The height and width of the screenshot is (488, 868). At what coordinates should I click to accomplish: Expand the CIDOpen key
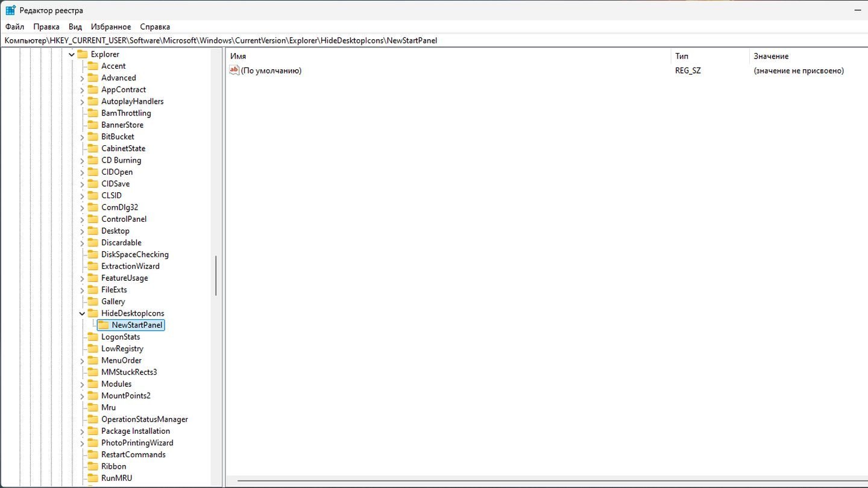[x=82, y=172]
